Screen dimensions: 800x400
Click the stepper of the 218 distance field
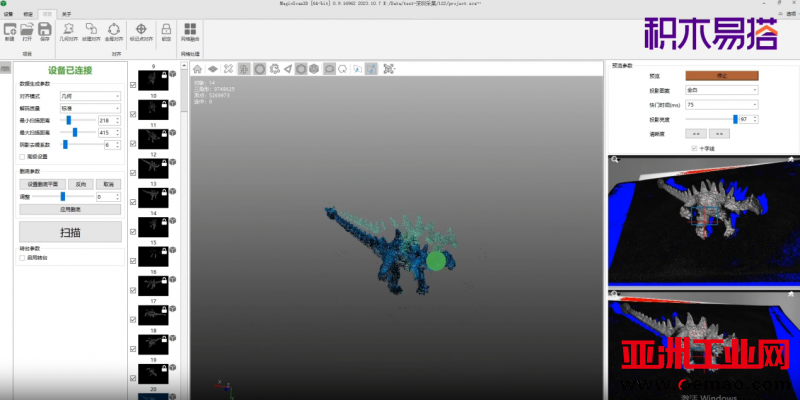[x=118, y=120]
